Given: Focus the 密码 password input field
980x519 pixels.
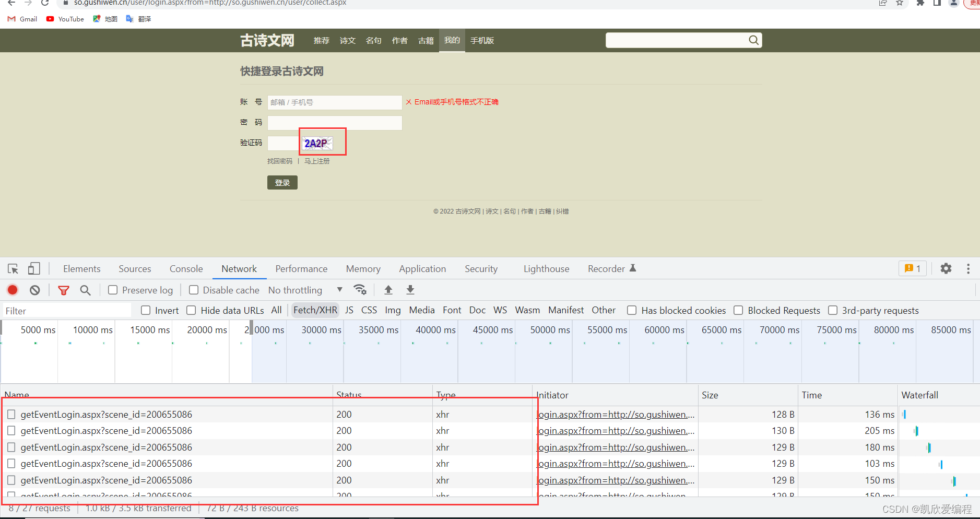Looking at the screenshot, I should pyautogui.click(x=335, y=123).
